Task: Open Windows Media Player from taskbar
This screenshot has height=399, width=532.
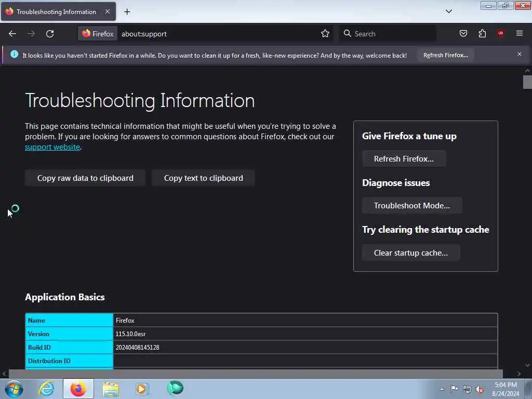Action: pos(142,389)
